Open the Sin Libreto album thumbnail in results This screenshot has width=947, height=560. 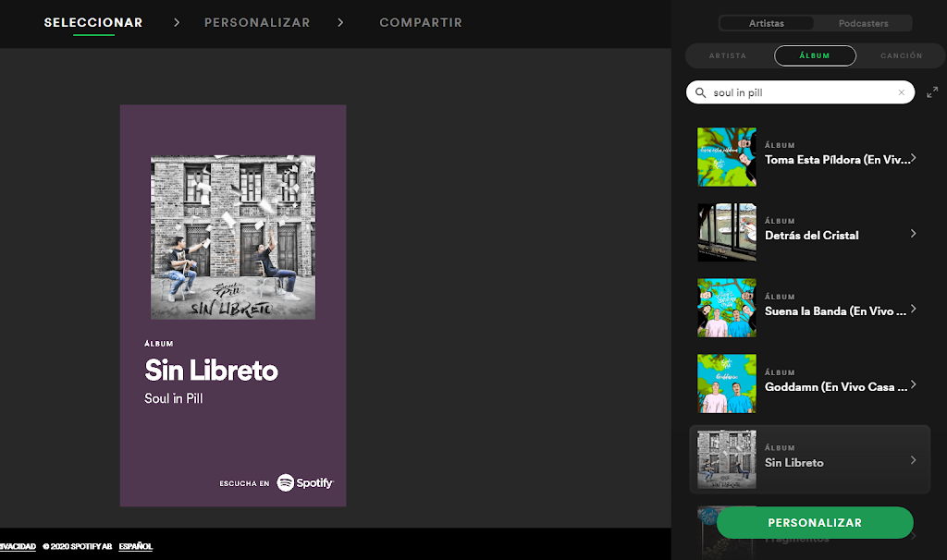[x=727, y=459]
